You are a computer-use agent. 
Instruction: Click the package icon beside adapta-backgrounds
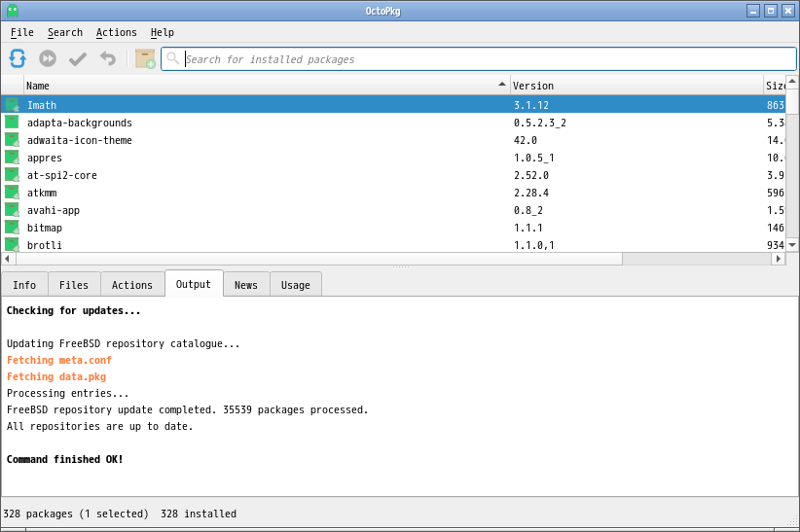(x=12, y=123)
